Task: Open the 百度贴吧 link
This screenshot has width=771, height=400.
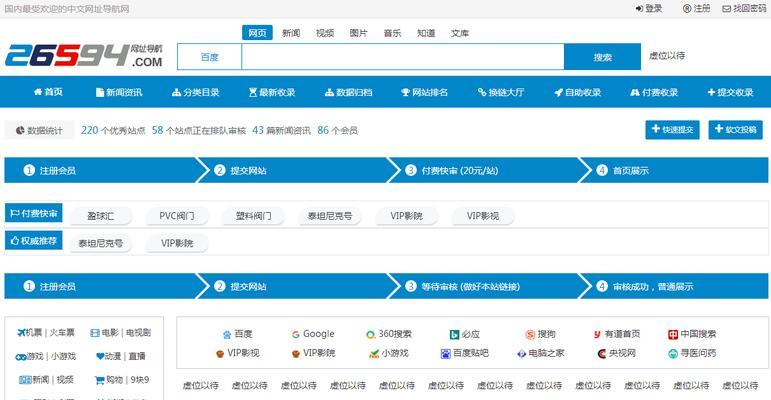Action: tap(465, 353)
